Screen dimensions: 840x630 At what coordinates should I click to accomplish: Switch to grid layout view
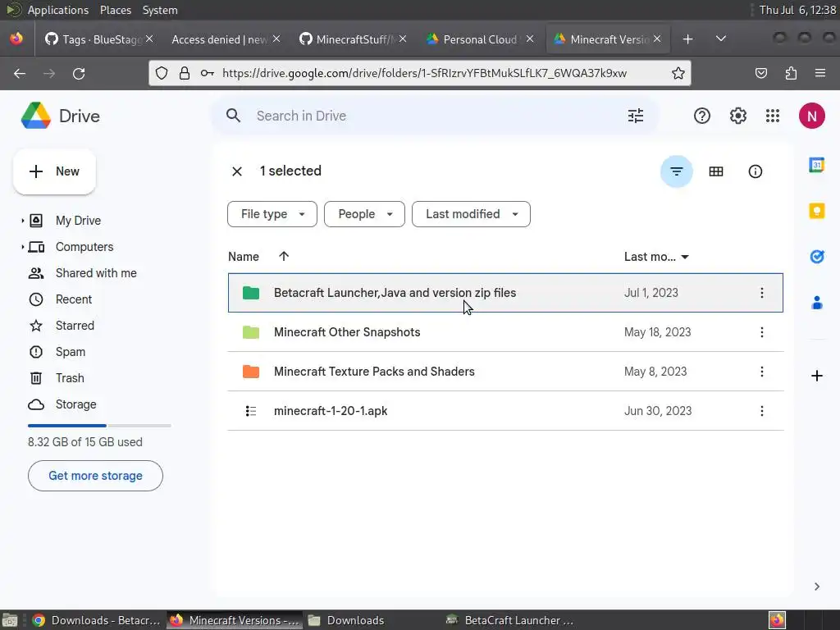[x=715, y=171]
